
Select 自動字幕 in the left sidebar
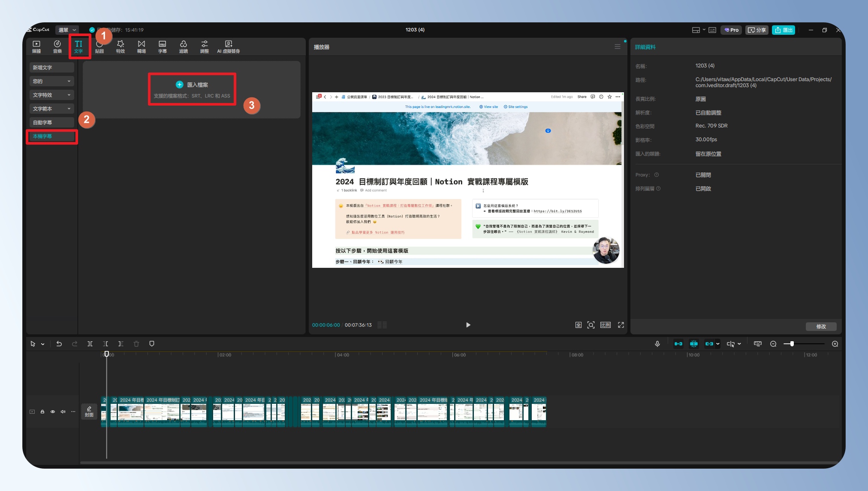tap(51, 122)
